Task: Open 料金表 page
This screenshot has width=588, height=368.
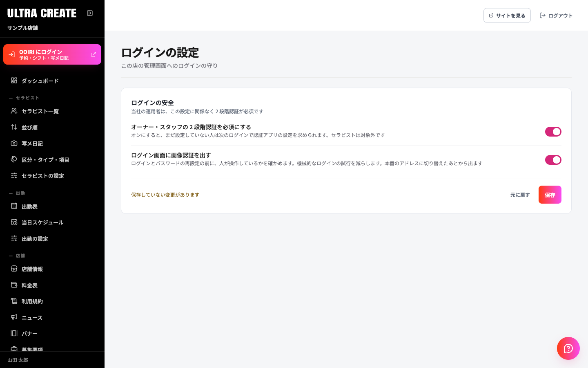Action: (52, 285)
